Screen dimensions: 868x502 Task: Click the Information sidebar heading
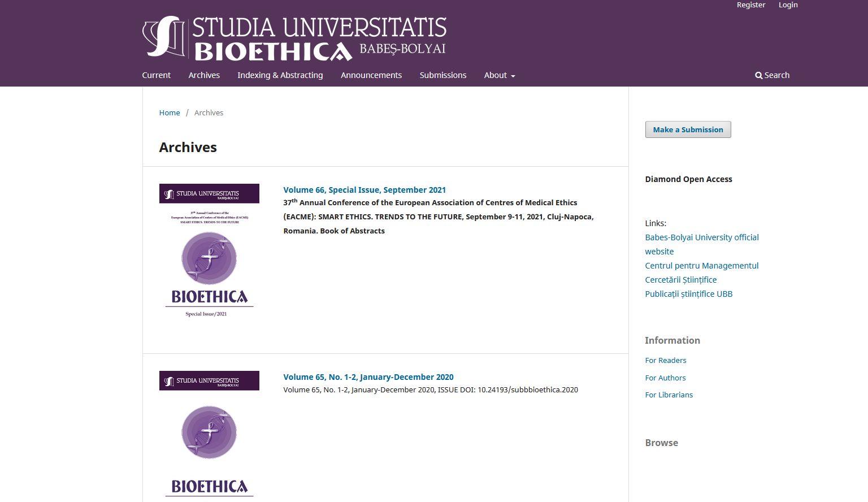tap(672, 340)
